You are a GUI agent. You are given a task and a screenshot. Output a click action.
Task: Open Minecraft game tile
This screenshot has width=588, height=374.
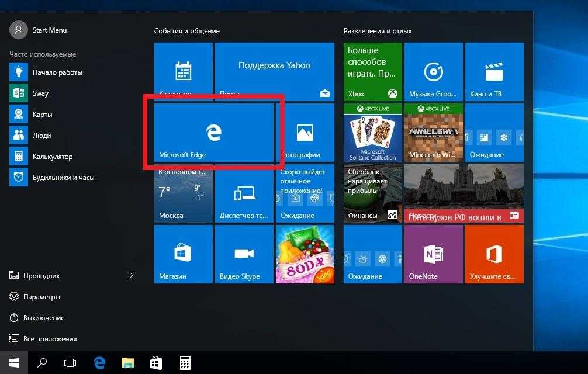pos(433,133)
